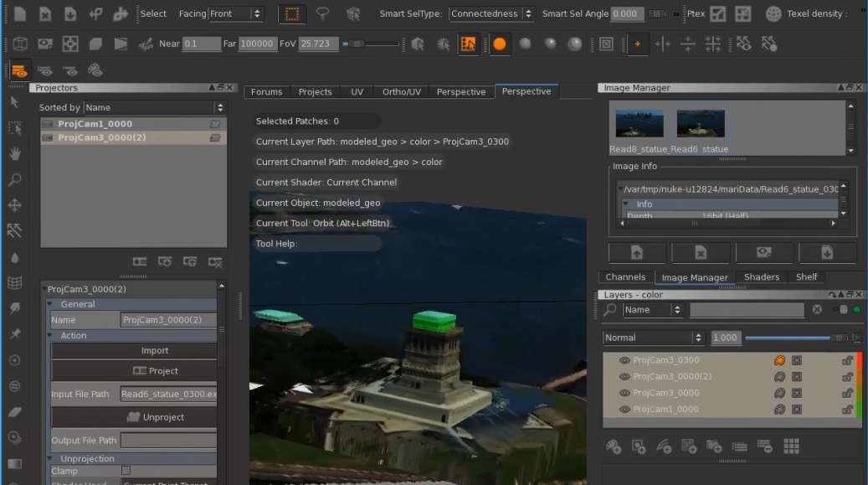Clear the layer search with the X button
868x485 pixels.
tap(817, 309)
